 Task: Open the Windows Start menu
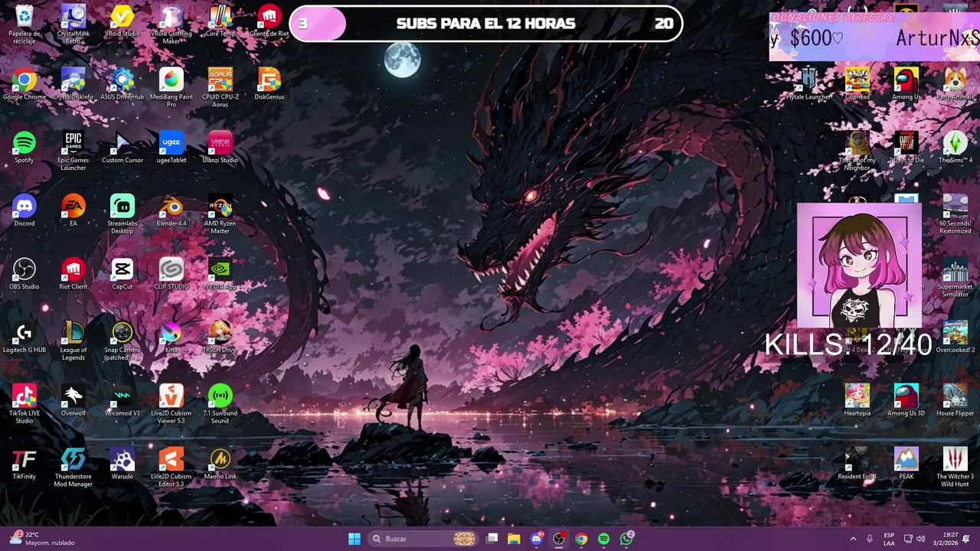click(354, 539)
